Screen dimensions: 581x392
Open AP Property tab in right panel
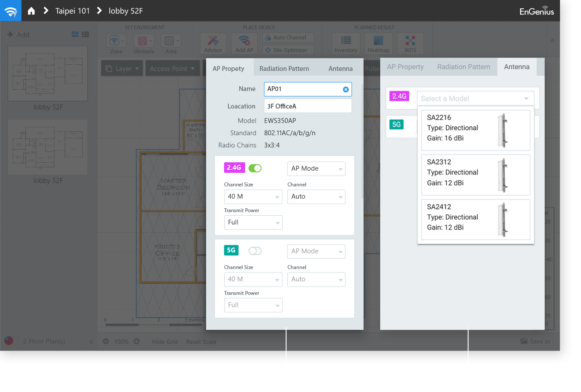click(405, 67)
